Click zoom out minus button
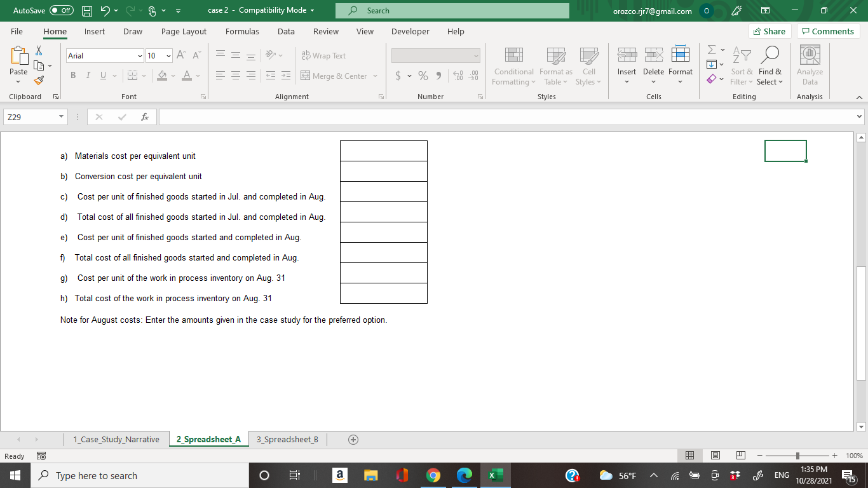The height and width of the screenshot is (488, 868). click(x=760, y=456)
